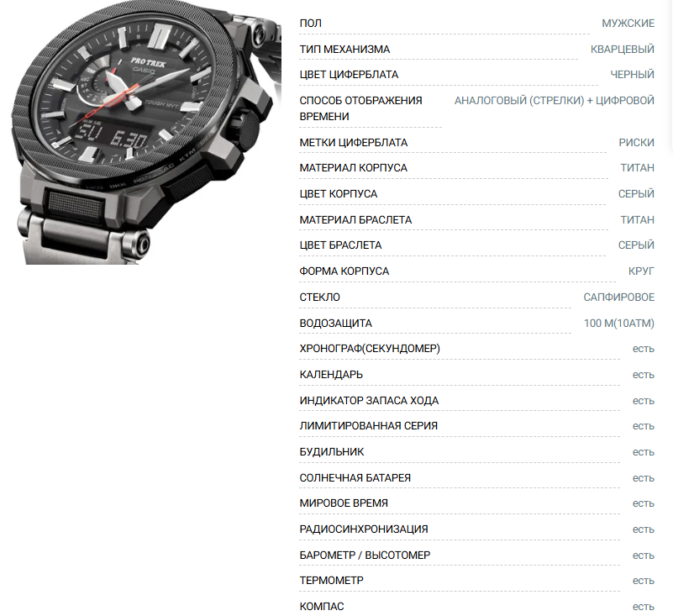This screenshot has width=673, height=616.
Task: Click СЕРЫЙ next to ЦВЕТ БРАСЛЕТА
Action: point(636,245)
